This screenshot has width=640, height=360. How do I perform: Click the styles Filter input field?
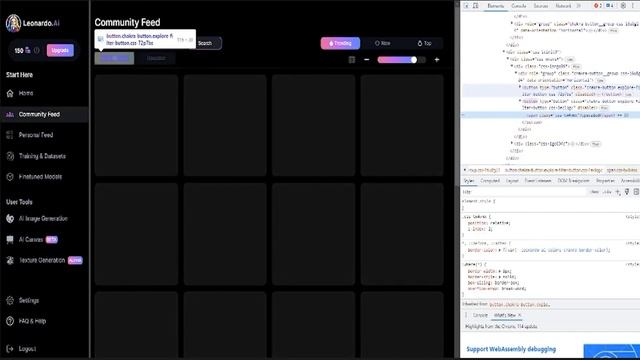click(x=524, y=192)
